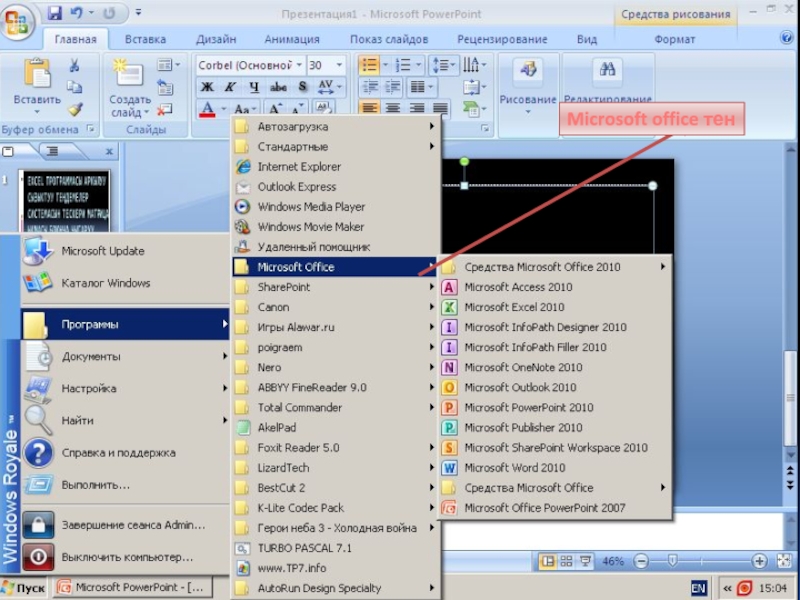The height and width of the screenshot is (600, 800).
Task: Click Выключить компьютер in the Start menu
Action: tap(126, 557)
